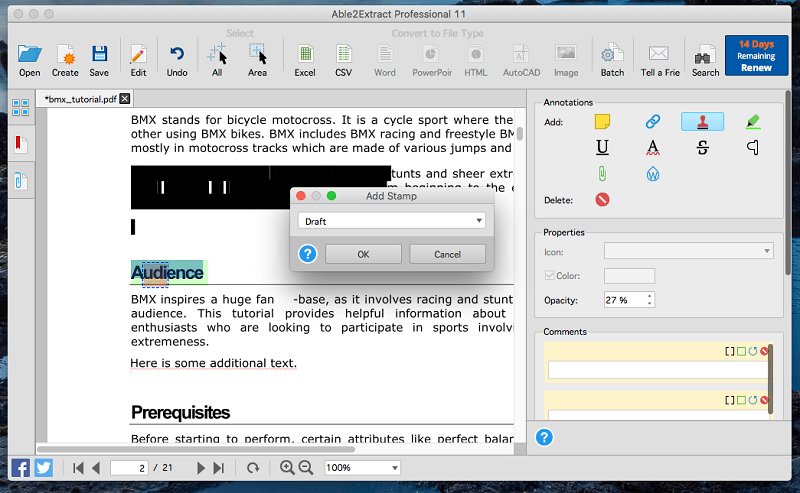The image size is (800, 493).
Task: Apply strikethrough annotation
Action: click(x=702, y=147)
